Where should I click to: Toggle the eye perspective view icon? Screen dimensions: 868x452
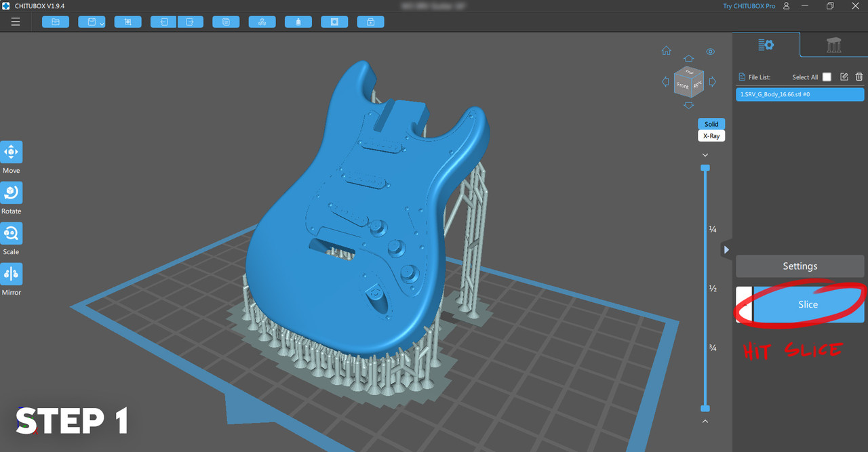pyautogui.click(x=710, y=52)
